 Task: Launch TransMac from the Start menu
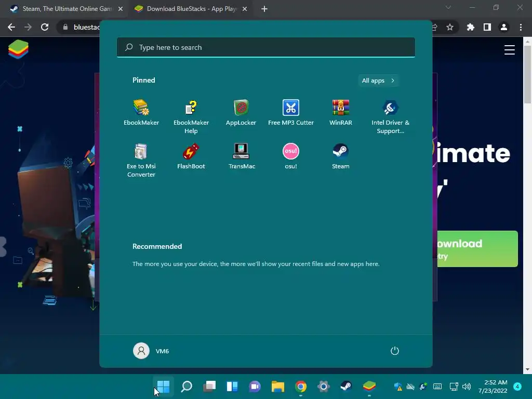click(241, 156)
